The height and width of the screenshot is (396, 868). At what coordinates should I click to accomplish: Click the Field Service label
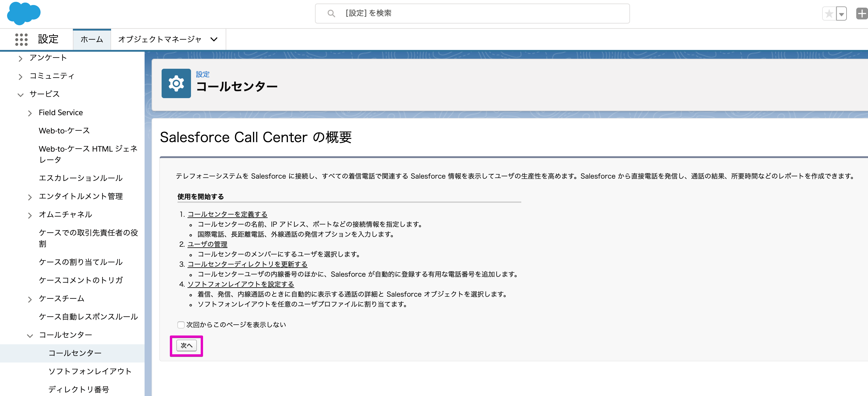pos(61,113)
